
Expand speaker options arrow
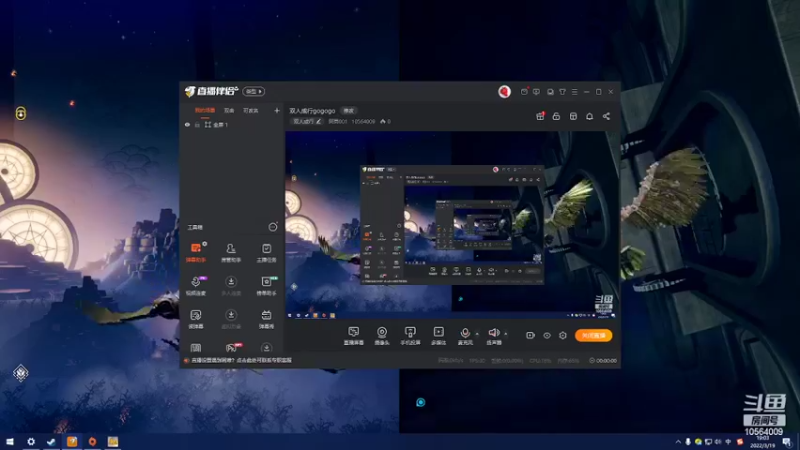pos(506,334)
